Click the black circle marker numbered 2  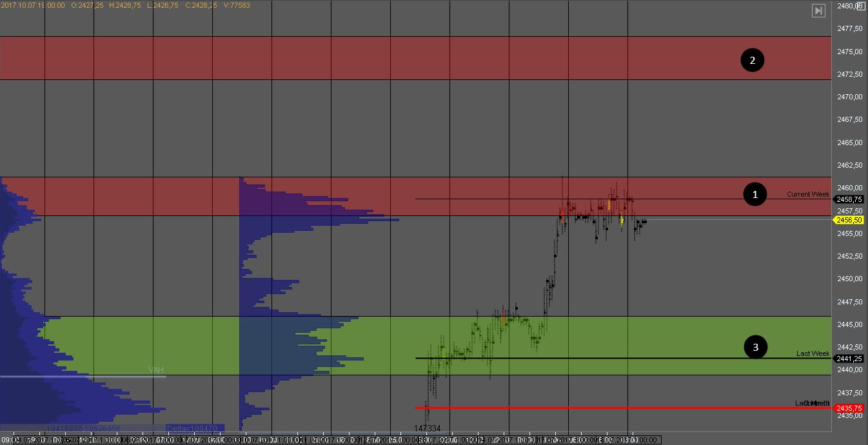pos(752,60)
